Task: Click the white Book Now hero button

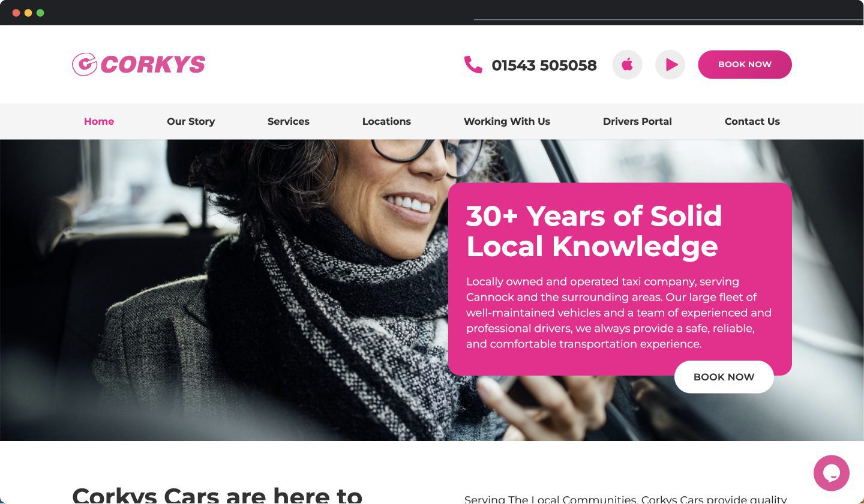Action: pos(724,377)
